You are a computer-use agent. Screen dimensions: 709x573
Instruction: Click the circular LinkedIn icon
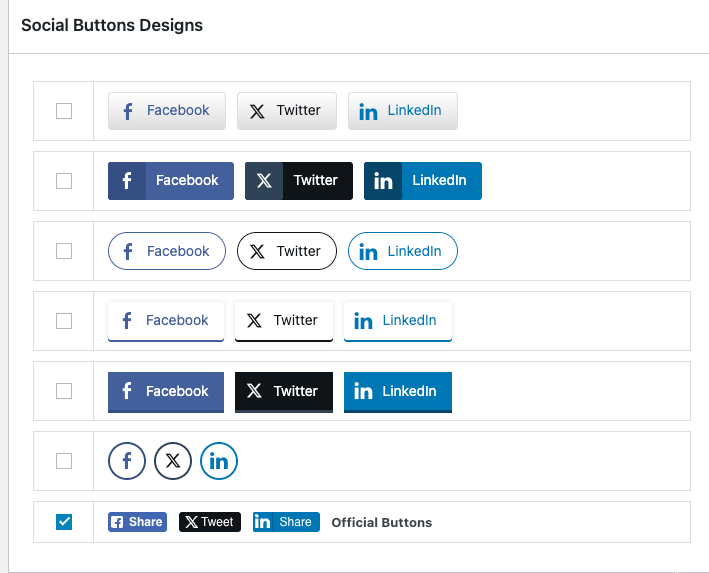tap(219, 461)
